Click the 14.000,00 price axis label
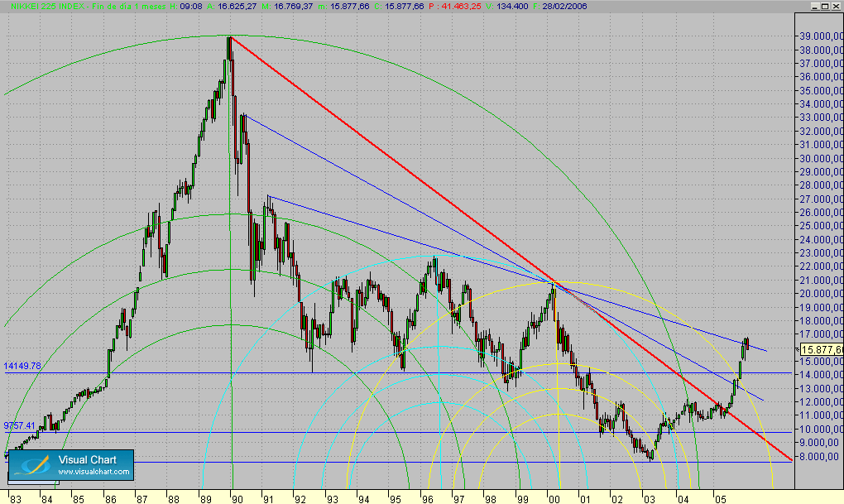Screen dimensions: 844x504 pos(822,375)
